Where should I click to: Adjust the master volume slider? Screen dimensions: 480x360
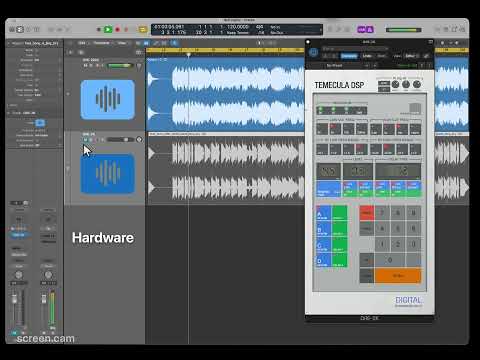coord(403,30)
